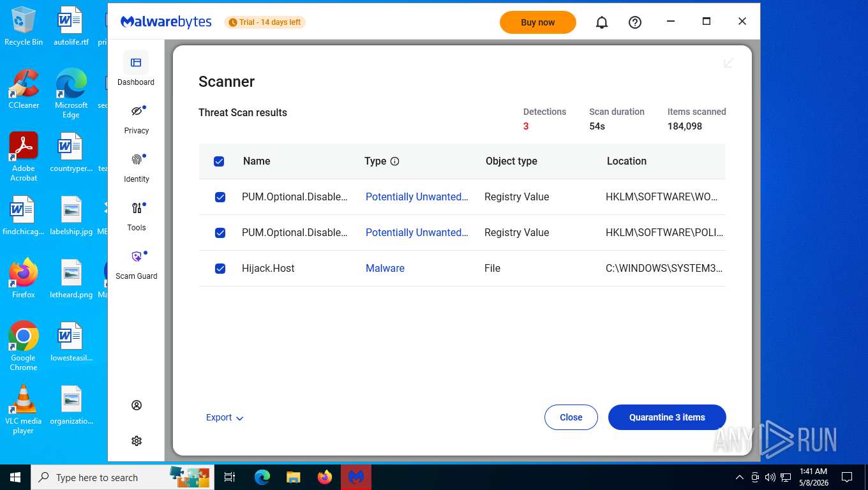
Task: Open the help question mark icon
Action: (x=635, y=22)
